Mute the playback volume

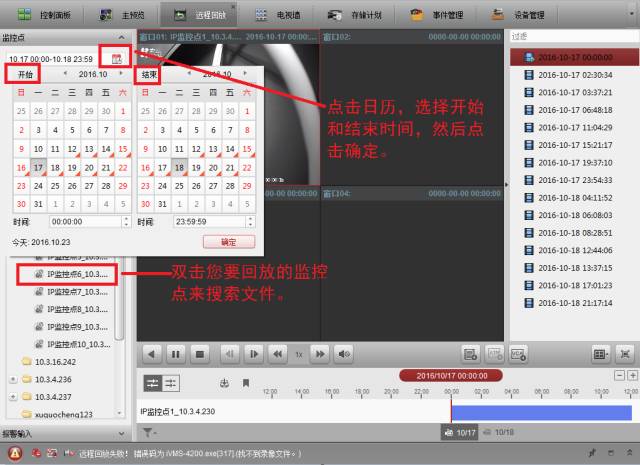click(x=344, y=353)
